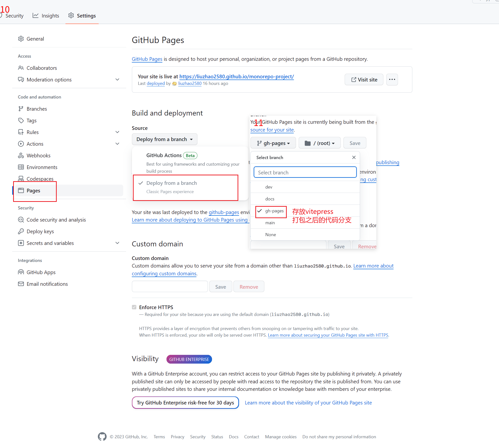The image size is (499, 448).
Task: Toggle the Enforce HTTPS checkbox
Action: (x=134, y=307)
